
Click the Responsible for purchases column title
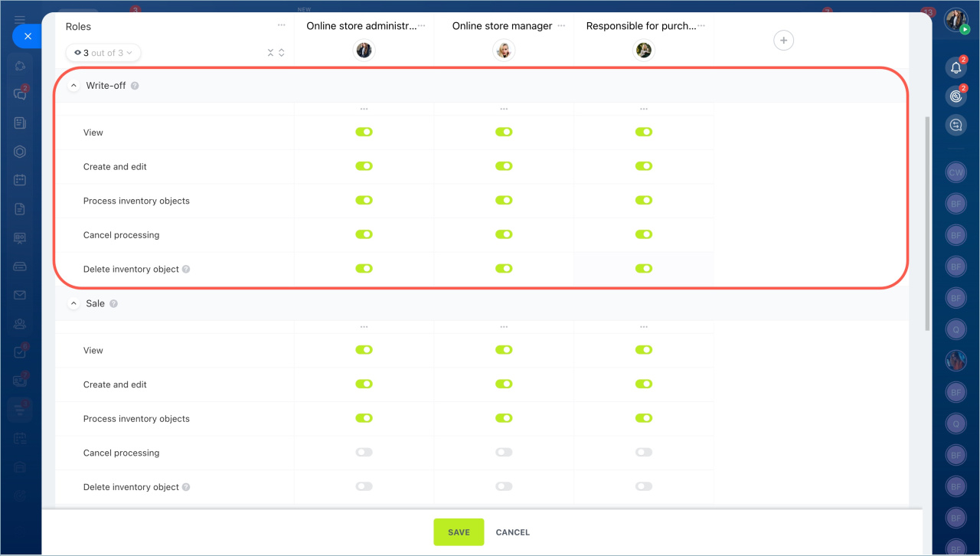tap(641, 26)
